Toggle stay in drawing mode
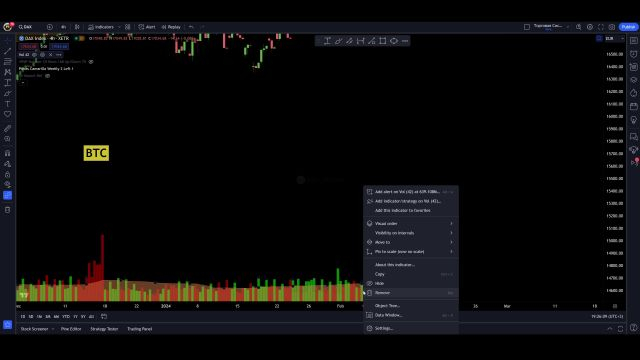Viewport: 640px width, 360px height. (x=7, y=164)
